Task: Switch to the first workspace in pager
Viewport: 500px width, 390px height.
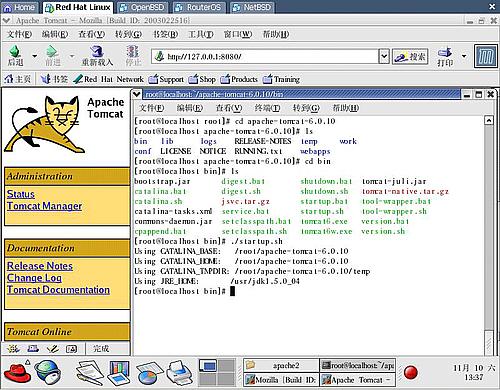Action: coord(208,366)
